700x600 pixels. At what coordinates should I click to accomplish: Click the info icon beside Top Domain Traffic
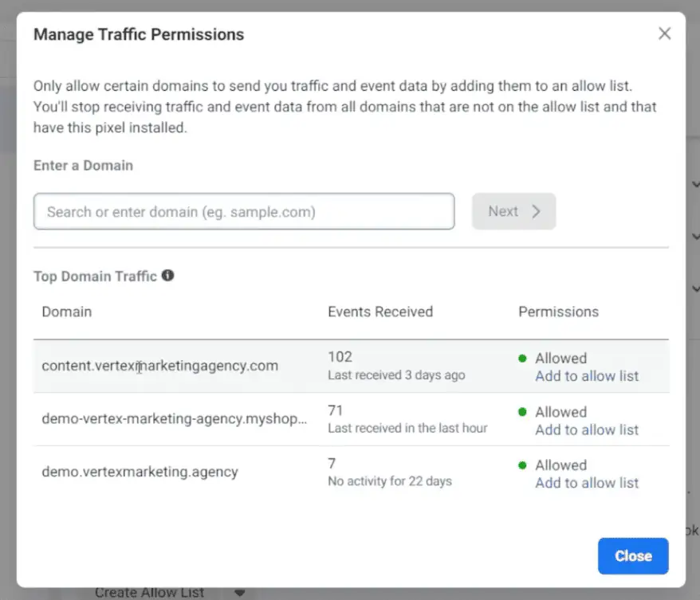coord(167,276)
